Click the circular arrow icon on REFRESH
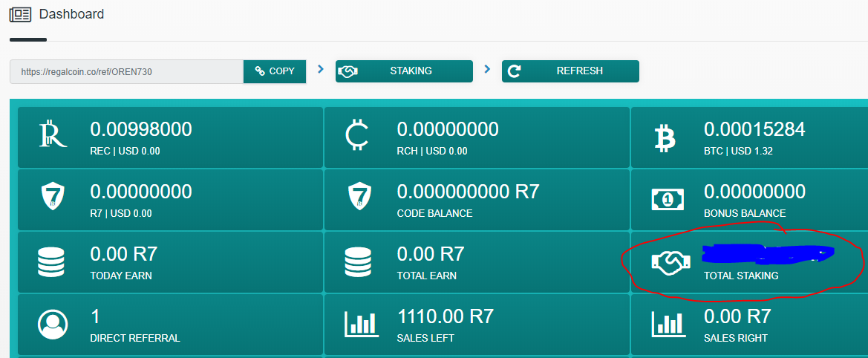 click(515, 71)
